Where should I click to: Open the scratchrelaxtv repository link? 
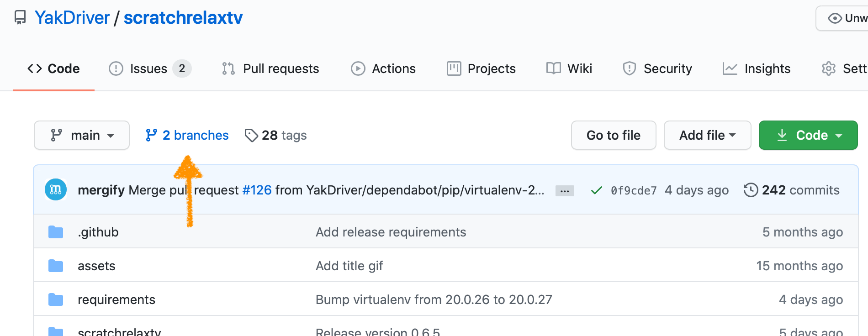pos(183,18)
